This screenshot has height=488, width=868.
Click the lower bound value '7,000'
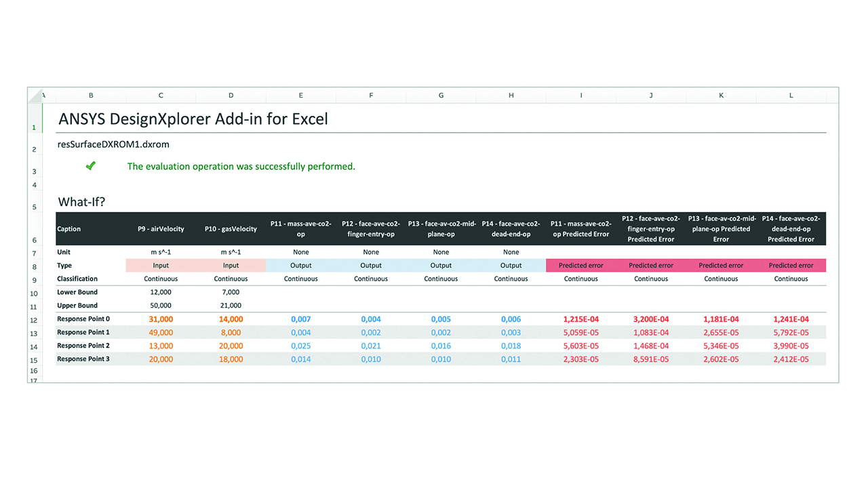click(x=231, y=292)
